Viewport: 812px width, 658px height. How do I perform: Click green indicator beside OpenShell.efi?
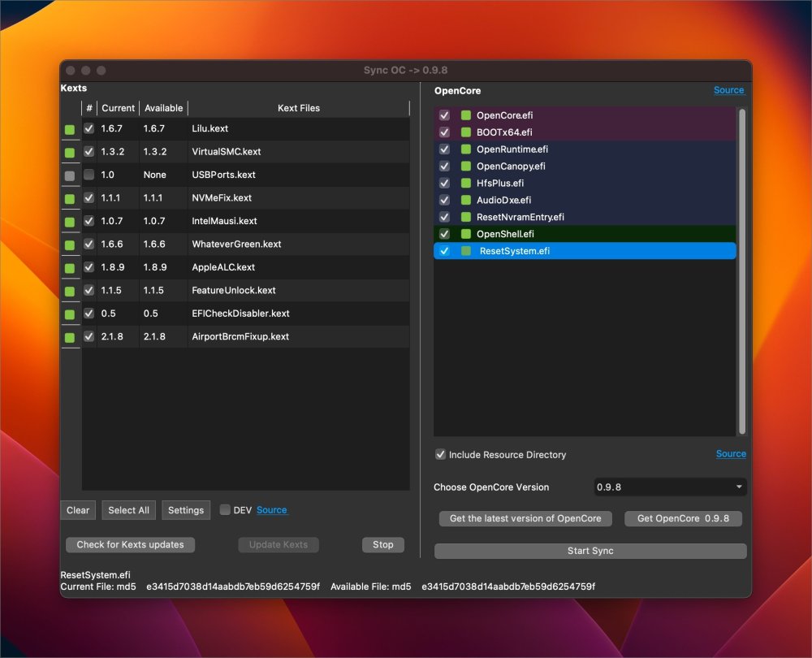pyautogui.click(x=466, y=234)
